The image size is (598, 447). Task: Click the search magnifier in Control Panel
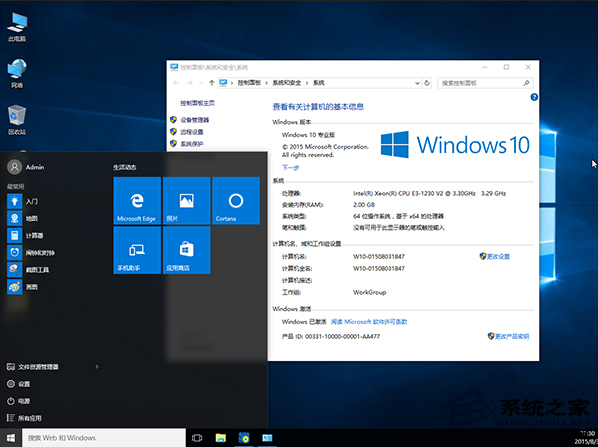pos(526,83)
